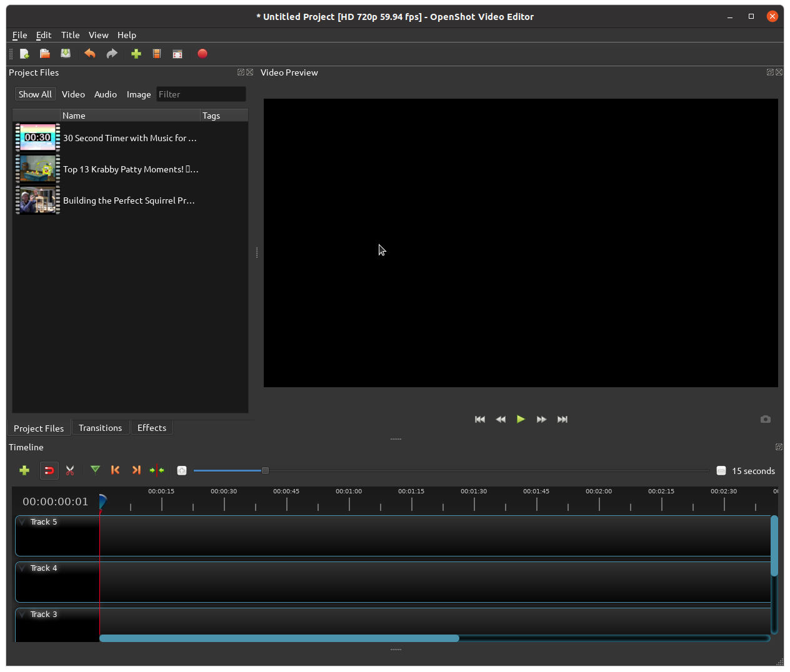Viewport: 790px width, 672px height.
Task: Open the Track 3 menu chevron
Action: coord(22,615)
